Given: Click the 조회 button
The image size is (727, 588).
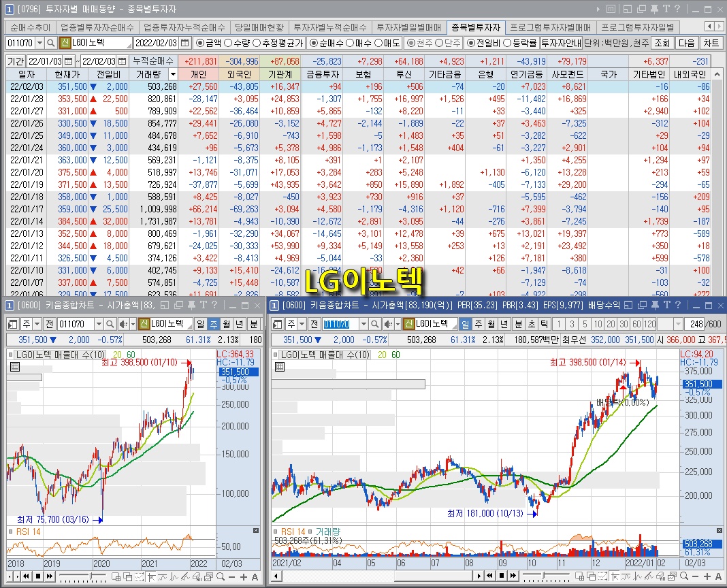Looking at the screenshot, I should 662,43.
